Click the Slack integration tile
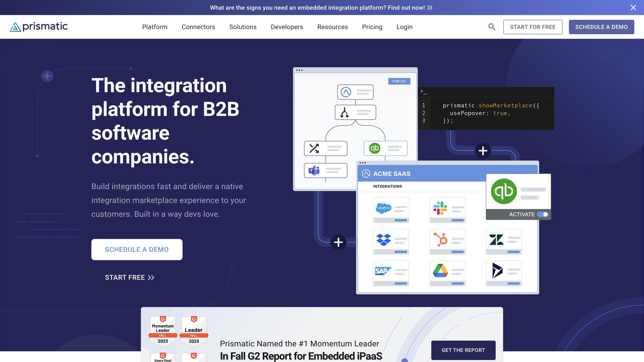 coord(447,210)
